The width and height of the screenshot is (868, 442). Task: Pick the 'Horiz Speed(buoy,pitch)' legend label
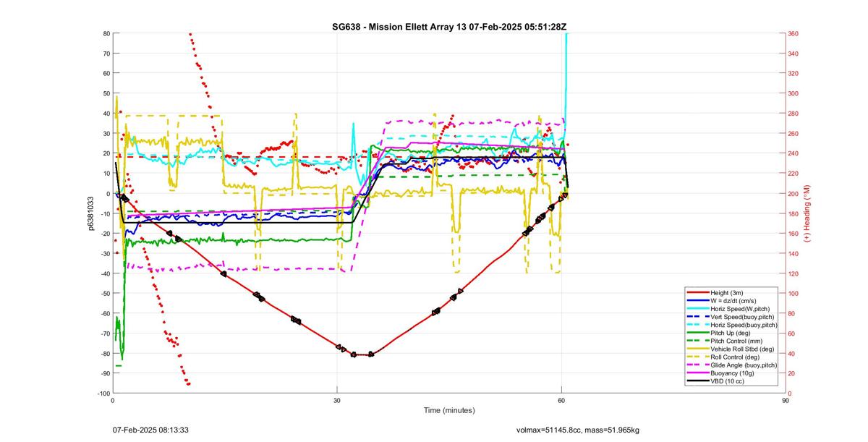pyautogui.click(x=744, y=325)
